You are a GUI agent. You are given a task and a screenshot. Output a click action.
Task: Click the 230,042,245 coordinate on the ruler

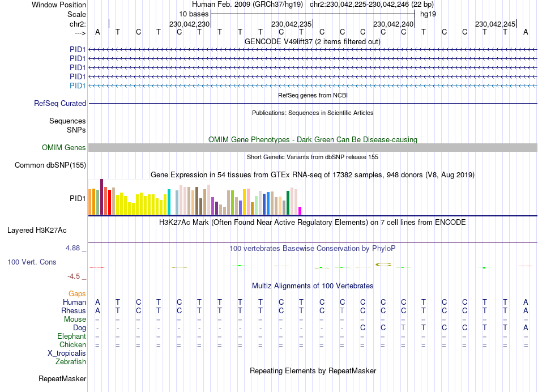click(x=495, y=24)
